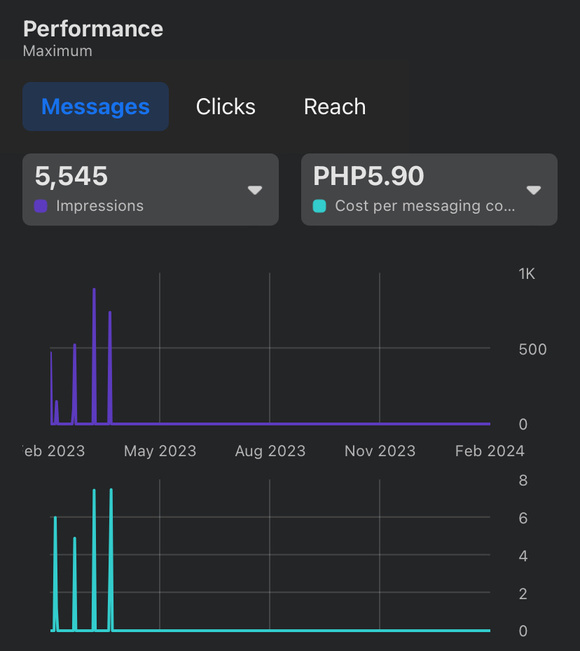Switch to the Messages tab
The height and width of the screenshot is (651, 580).
[95, 107]
